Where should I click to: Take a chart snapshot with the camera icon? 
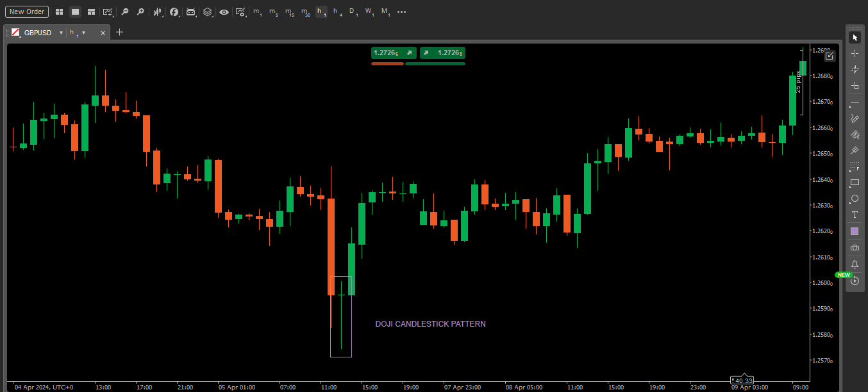coord(855,247)
